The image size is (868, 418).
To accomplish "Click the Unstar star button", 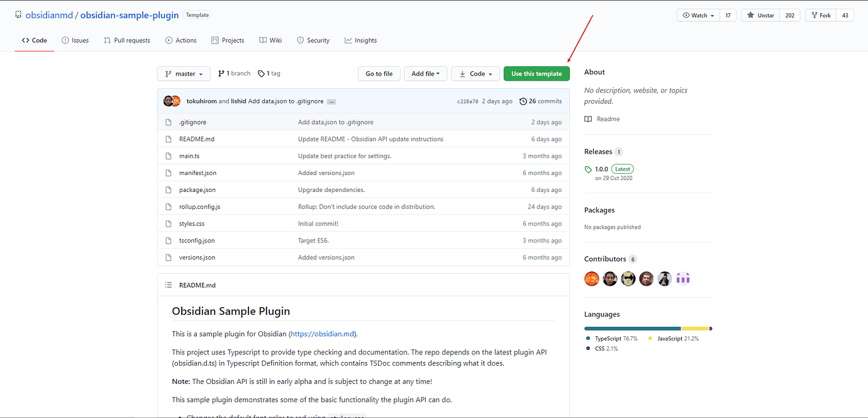I will [760, 15].
